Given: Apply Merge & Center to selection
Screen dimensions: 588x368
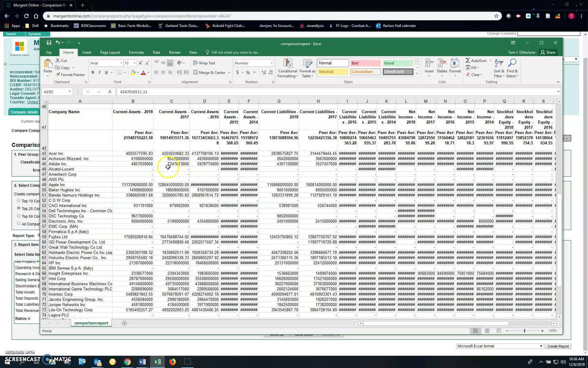Looking at the screenshot, I should click(211, 72).
